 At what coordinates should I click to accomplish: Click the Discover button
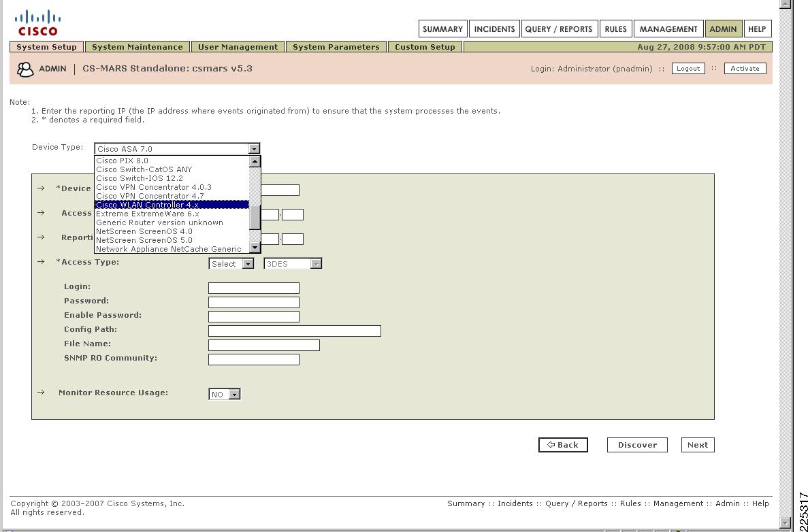point(637,445)
